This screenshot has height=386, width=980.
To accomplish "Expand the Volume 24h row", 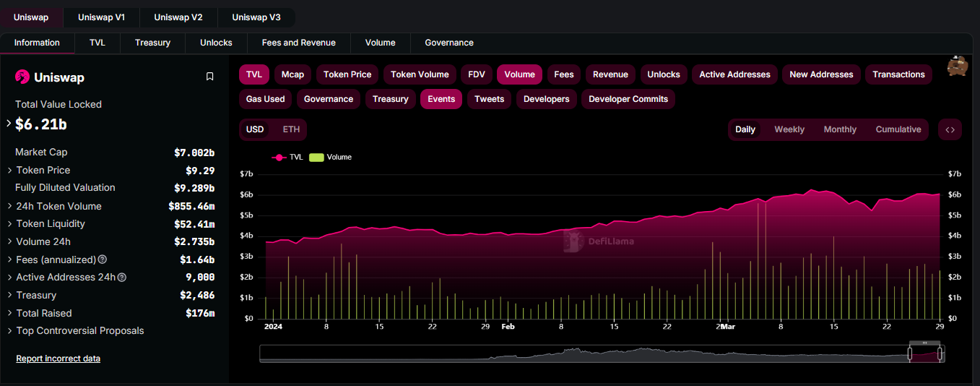I will pyautogui.click(x=10, y=242).
